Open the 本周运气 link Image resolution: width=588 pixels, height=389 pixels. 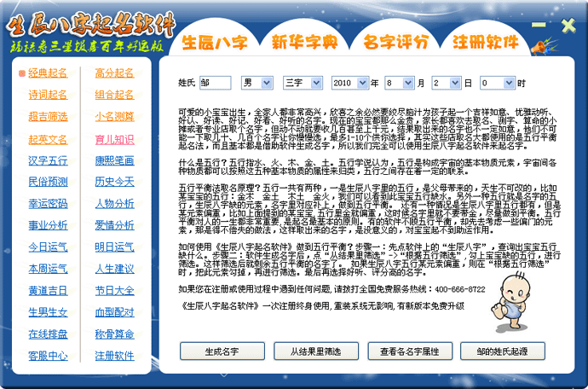click(x=48, y=269)
